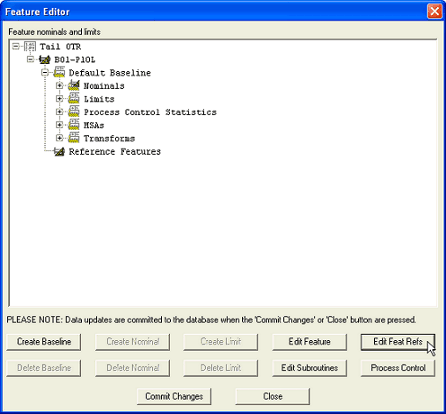
Task: Select the Default Baseline folder icon
Action: point(59,72)
